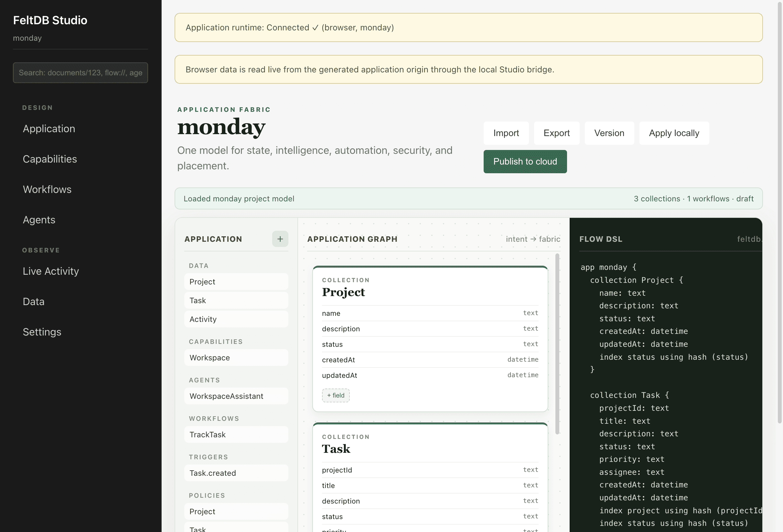Click 'Loaded monday project model' message
Screen dimensions: 783x532
[x=239, y=198]
